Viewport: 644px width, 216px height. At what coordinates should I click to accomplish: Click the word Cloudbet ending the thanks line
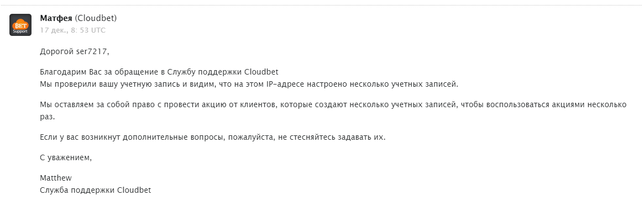click(261, 72)
